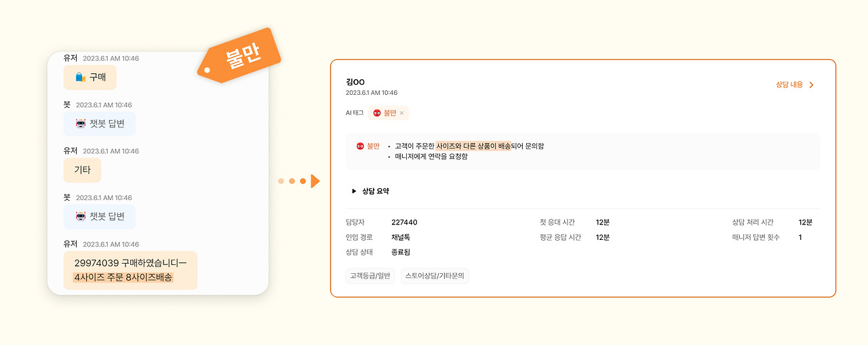Click the 유입 경로 value 채널톡

(401, 237)
